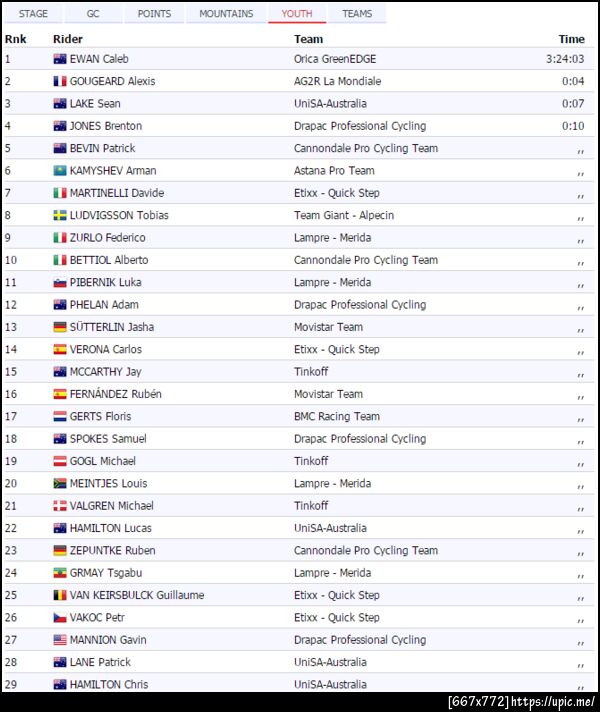Click the Rider column header
600x712 pixels.
pos(68,39)
